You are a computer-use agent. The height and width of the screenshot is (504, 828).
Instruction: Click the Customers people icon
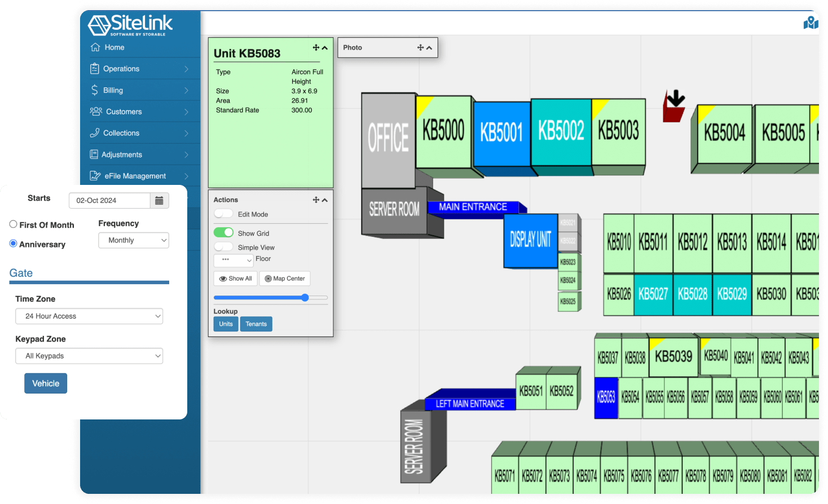pos(95,111)
